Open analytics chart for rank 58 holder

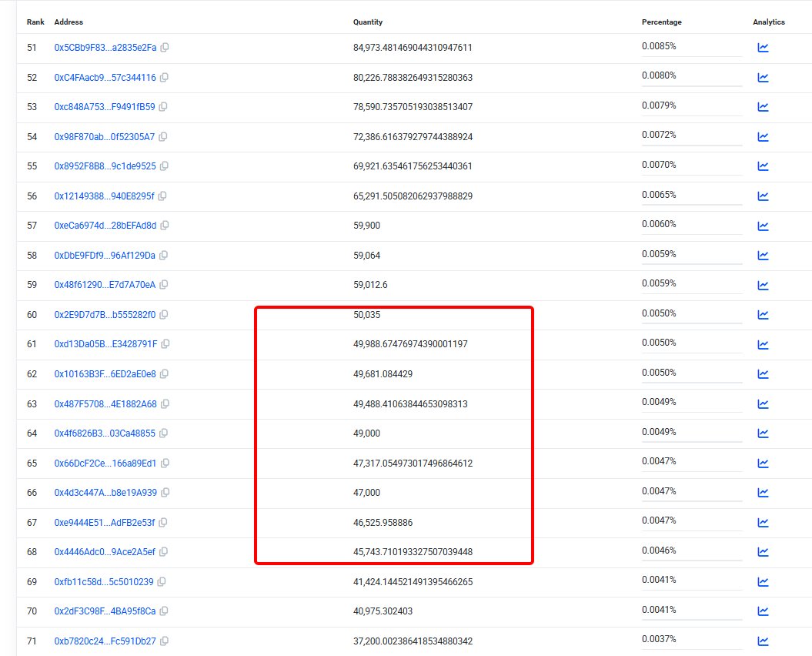(763, 256)
